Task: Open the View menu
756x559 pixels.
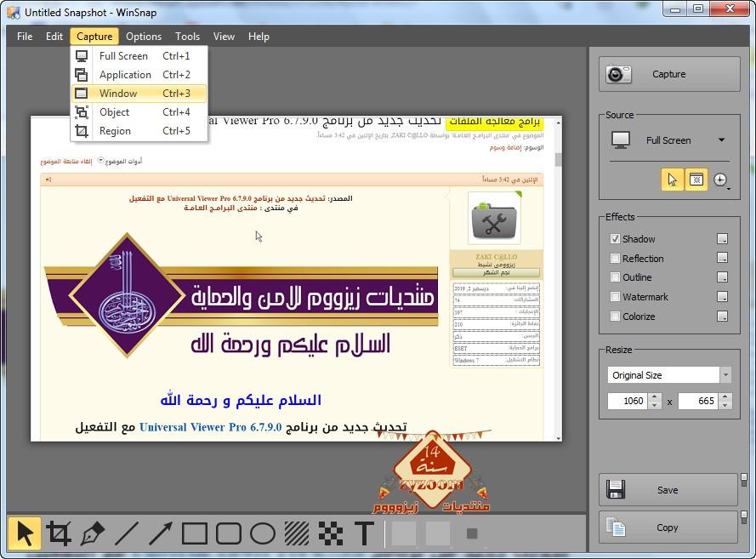Action: point(224,37)
